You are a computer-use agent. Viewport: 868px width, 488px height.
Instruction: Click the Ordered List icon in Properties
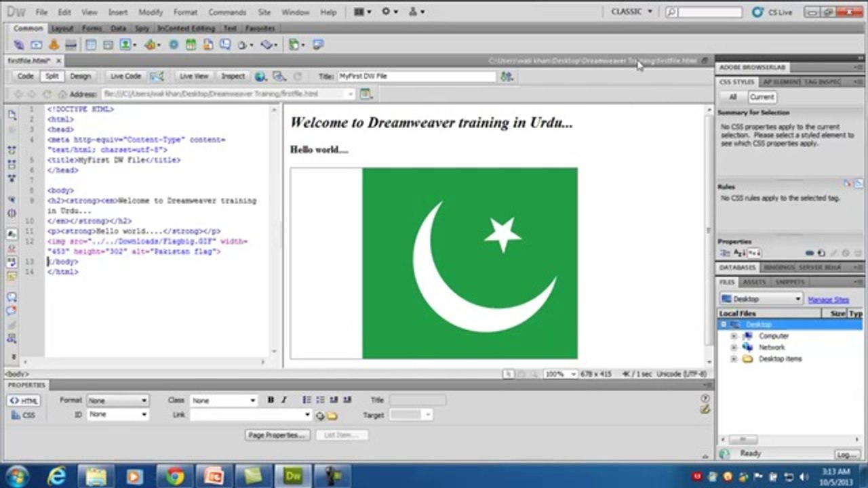(x=320, y=400)
